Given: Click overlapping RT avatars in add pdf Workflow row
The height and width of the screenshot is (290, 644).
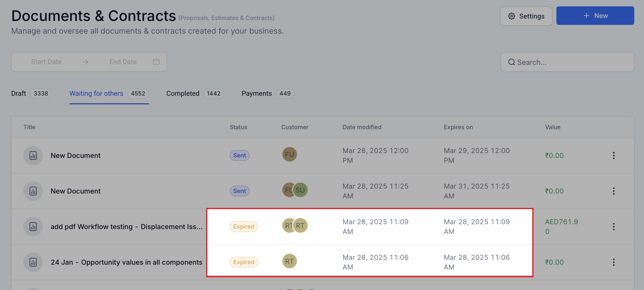Looking at the screenshot, I should pos(295,225).
